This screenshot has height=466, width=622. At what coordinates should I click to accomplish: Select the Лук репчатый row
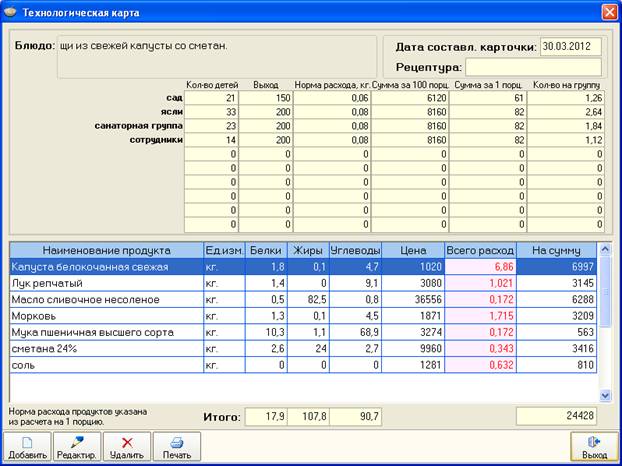click(303, 283)
